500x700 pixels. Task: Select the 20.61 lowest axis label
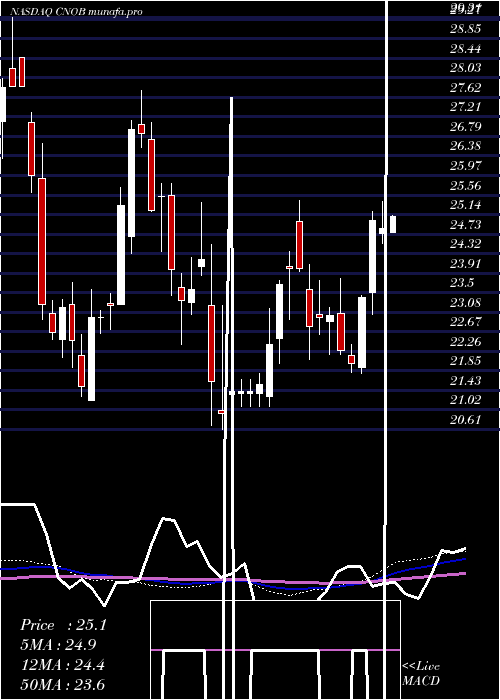coord(466,420)
